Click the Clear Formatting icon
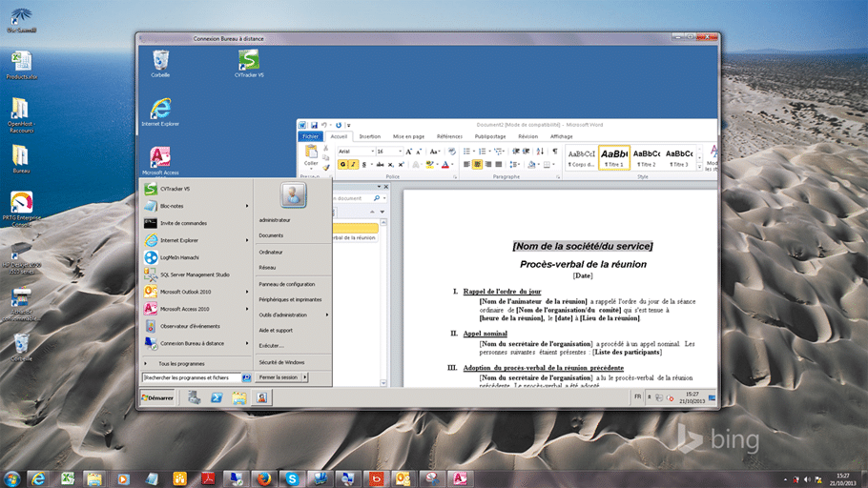This screenshot has width=868, height=488. (x=452, y=151)
